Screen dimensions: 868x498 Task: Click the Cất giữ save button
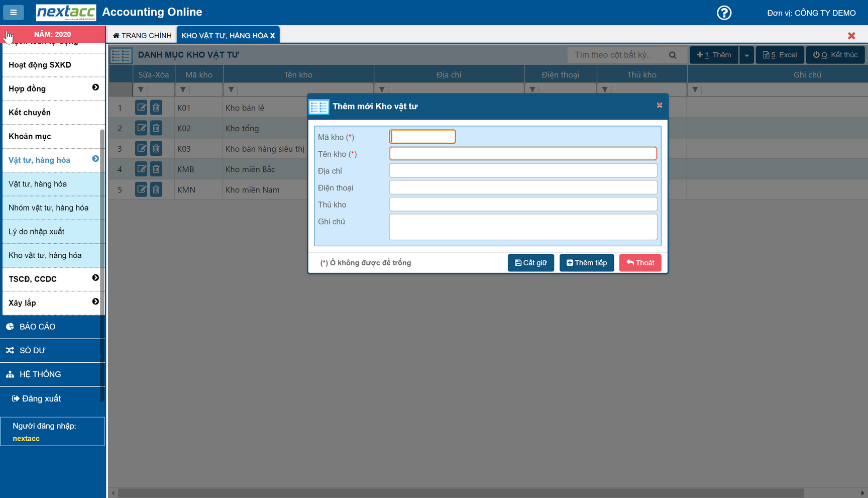tap(530, 263)
